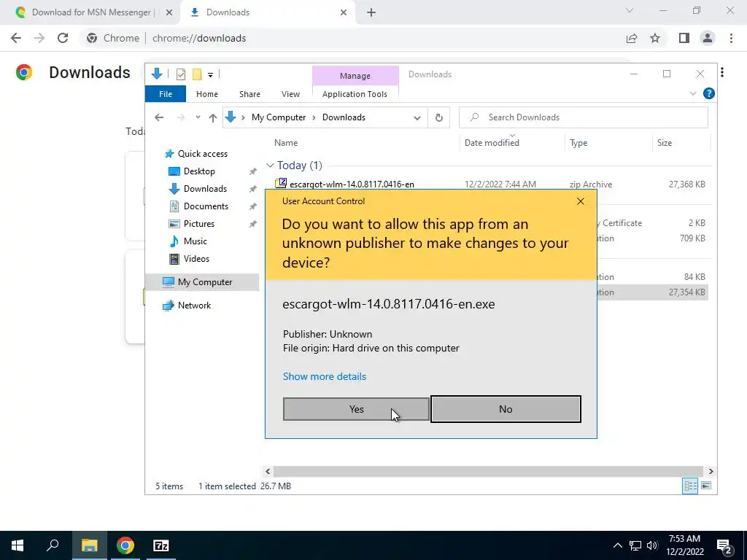747x560 pixels.
Task: Open recent locations dropdown in Explorer
Action: click(x=198, y=117)
